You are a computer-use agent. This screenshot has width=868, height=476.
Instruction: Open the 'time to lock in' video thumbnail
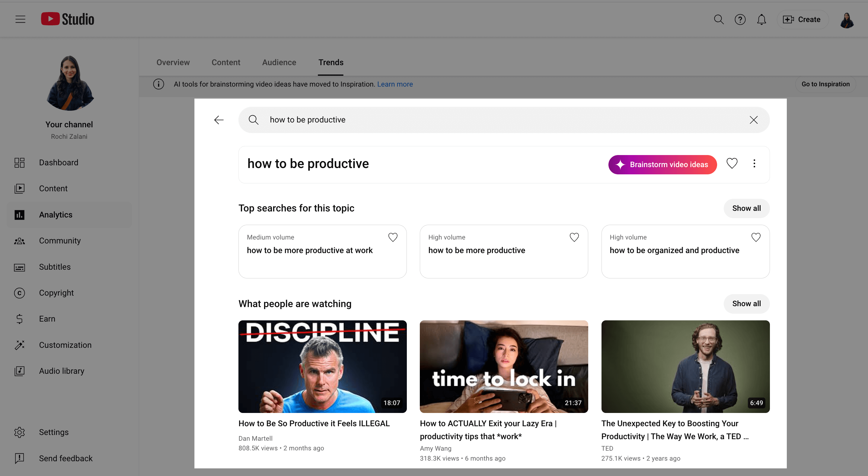click(503, 367)
